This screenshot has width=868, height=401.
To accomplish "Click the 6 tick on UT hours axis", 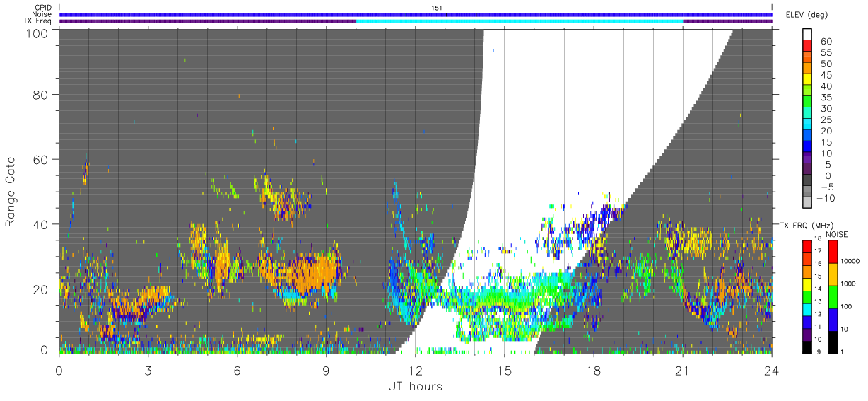I will click(x=237, y=370).
